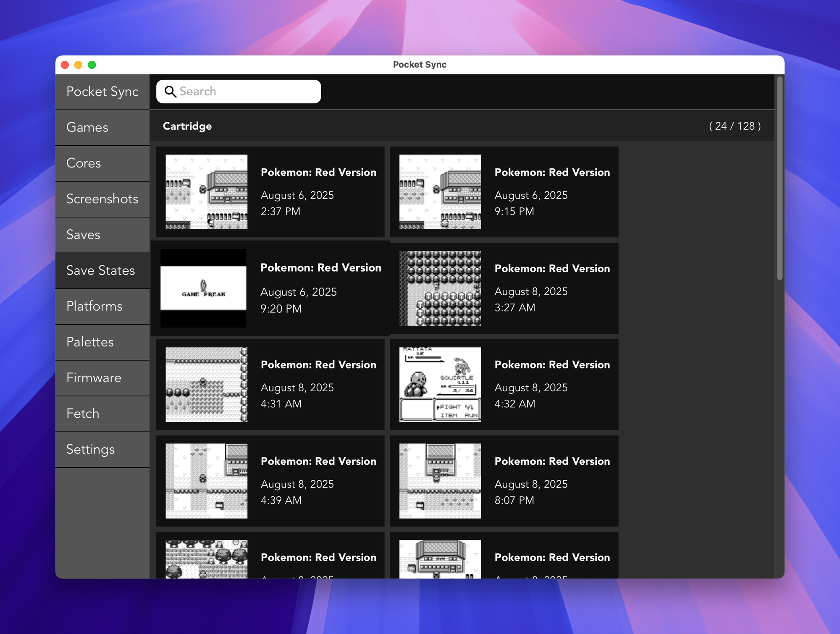
Task: Maximize the Pocket Sync window
Action: (92, 65)
